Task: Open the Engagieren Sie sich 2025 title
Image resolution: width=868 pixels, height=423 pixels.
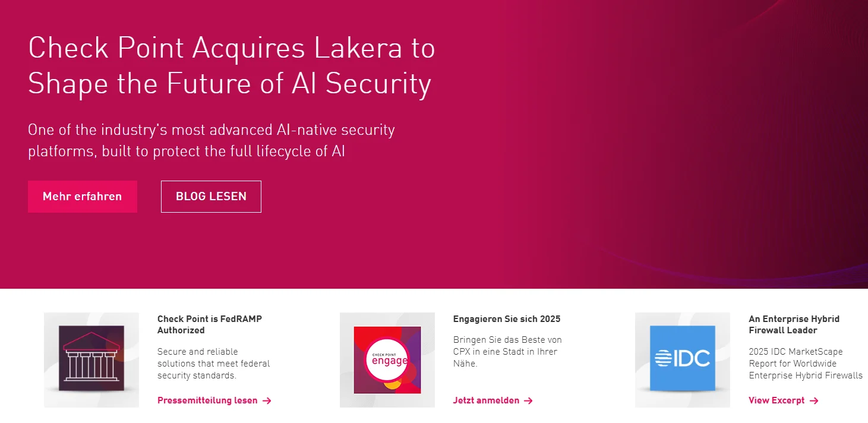Action: click(x=506, y=319)
